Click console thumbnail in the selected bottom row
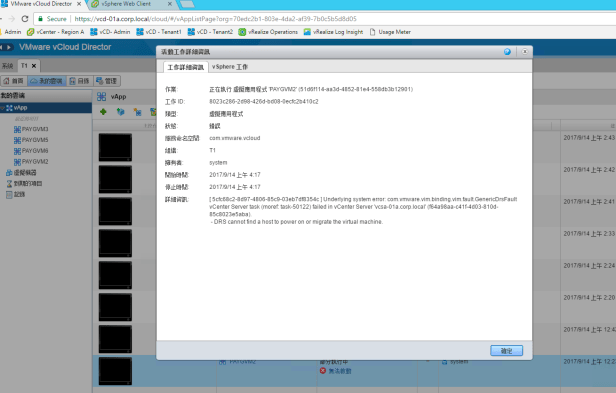Screen dimensions: 616x393 [x=115, y=371]
